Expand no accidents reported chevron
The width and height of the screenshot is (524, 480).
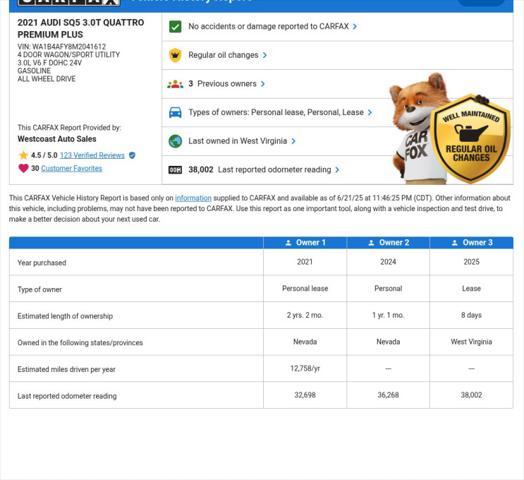tap(355, 26)
